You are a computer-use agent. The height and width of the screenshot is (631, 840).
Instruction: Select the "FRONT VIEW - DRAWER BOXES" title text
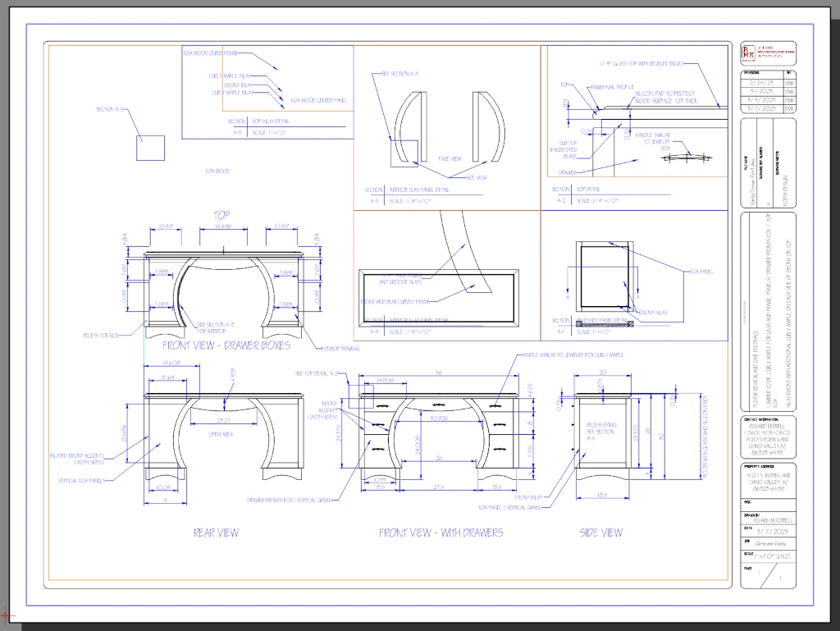pyautogui.click(x=226, y=345)
